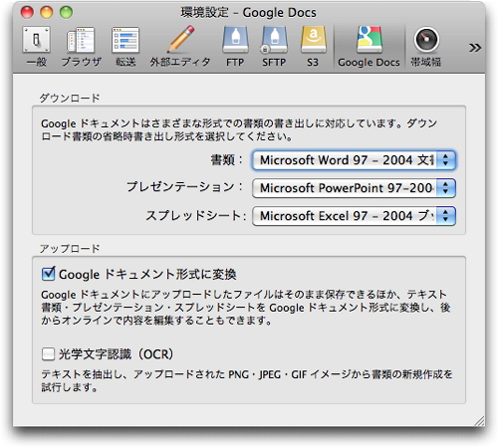Screen dimensions: 498x448
Task: Open the 外部エディタ pencil icon pane
Action: [180, 47]
